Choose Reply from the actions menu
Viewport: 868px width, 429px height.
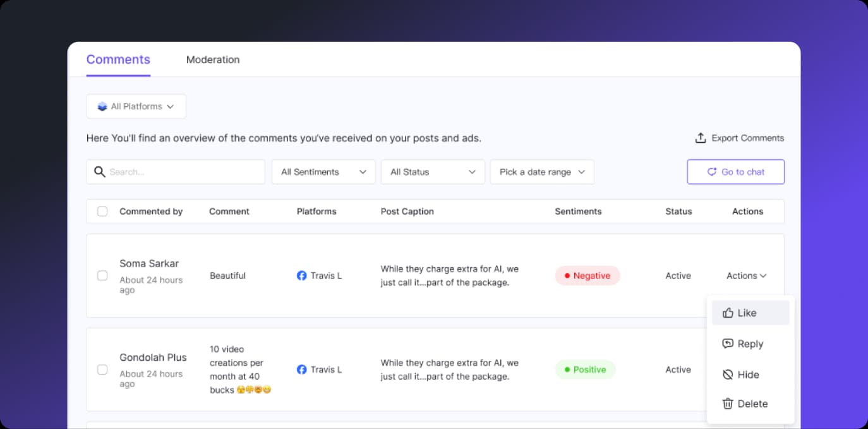pos(750,344)
